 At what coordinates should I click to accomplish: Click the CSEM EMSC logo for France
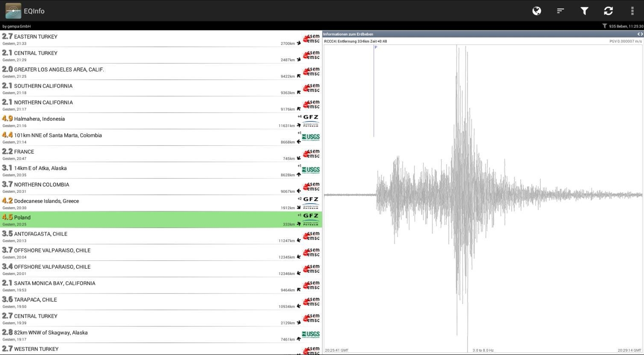(312, 154)
